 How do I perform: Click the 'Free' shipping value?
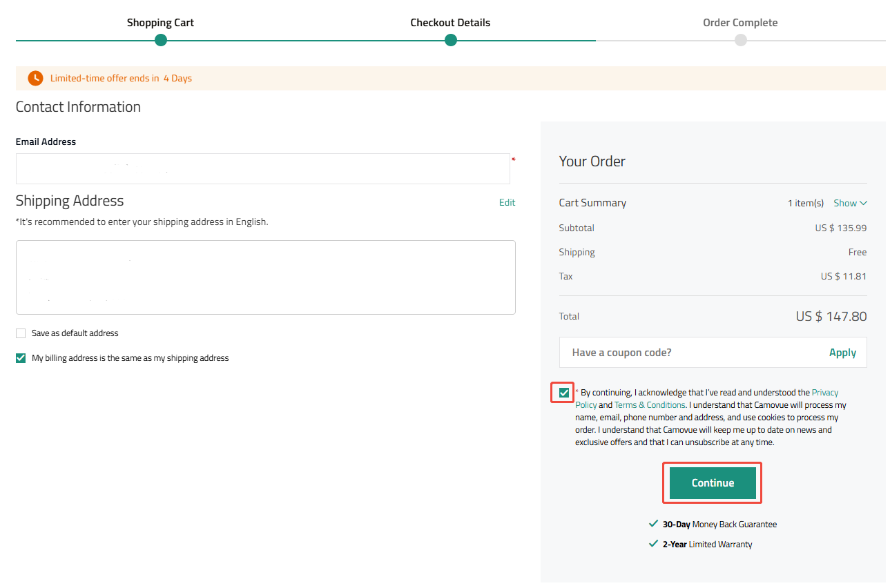click(858, 252)
